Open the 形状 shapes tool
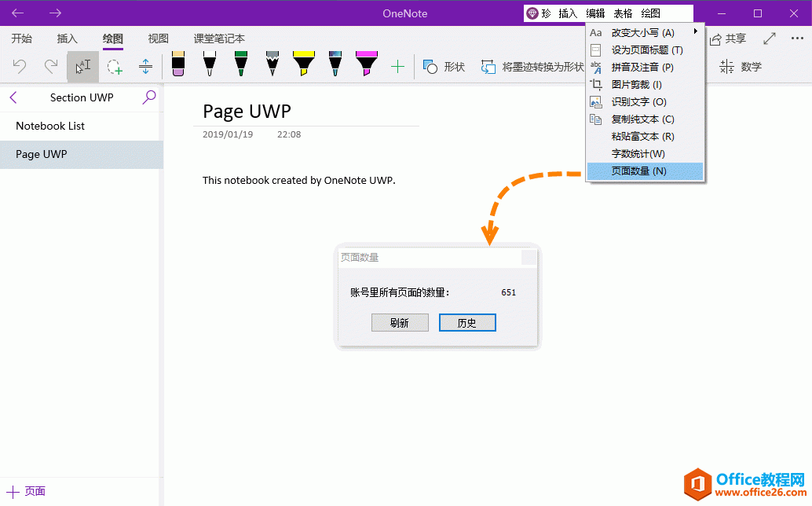 tap(442, 67)
